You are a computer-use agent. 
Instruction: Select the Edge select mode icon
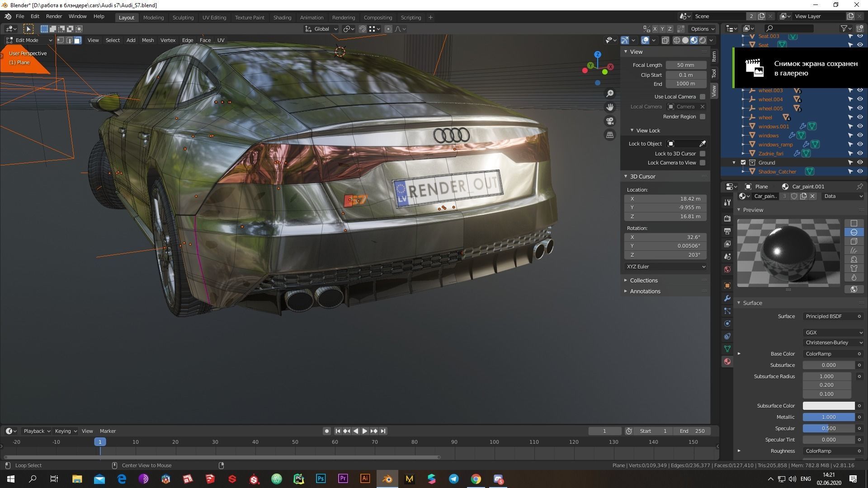tap(69, 40)
